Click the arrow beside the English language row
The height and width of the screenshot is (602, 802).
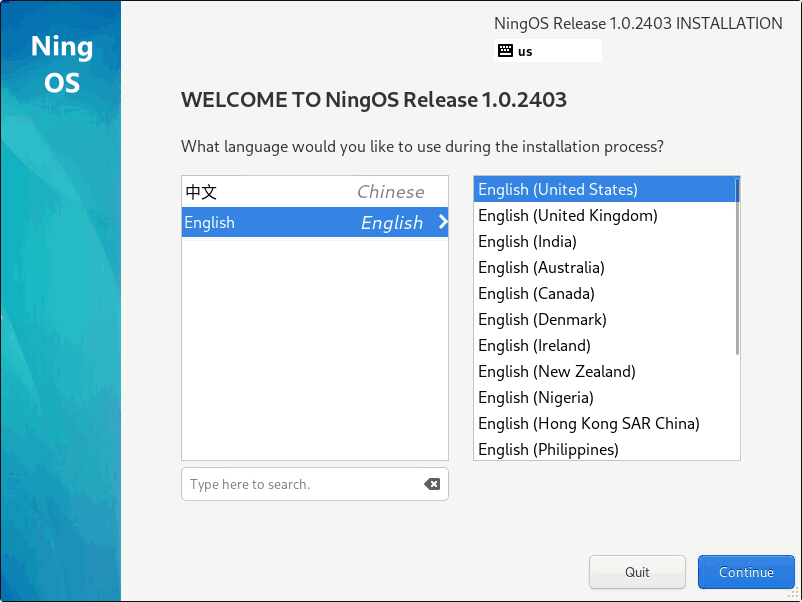pyautogui.click(x=443, y=222)
